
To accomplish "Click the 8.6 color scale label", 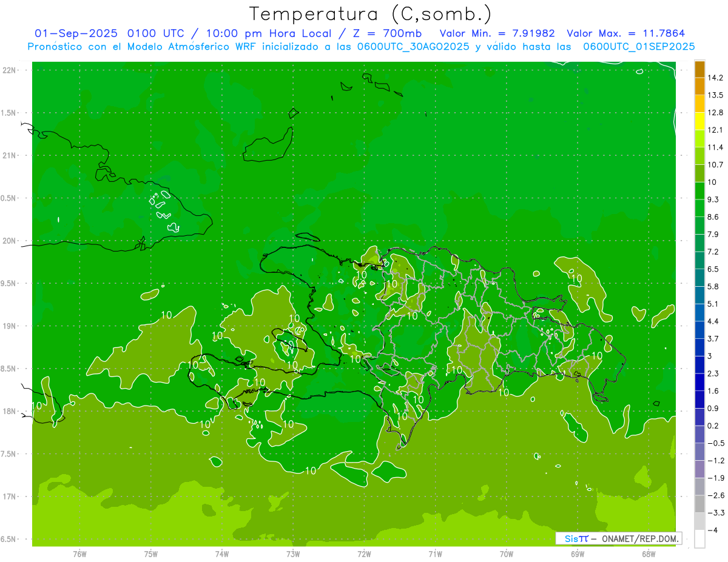I will (x=713, y=217).
